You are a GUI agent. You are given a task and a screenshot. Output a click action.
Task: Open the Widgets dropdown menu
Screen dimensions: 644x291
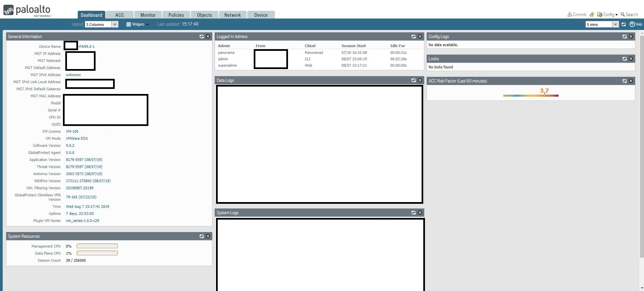tap(138, 24)
